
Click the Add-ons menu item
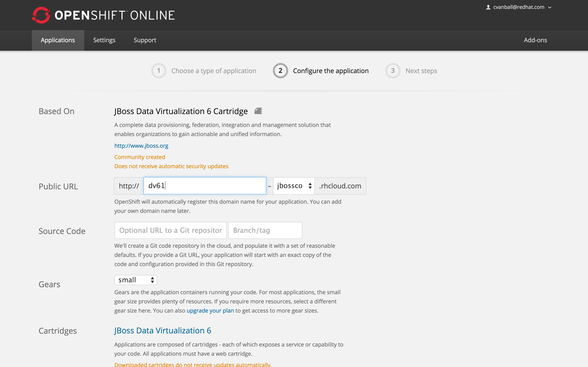535,40
